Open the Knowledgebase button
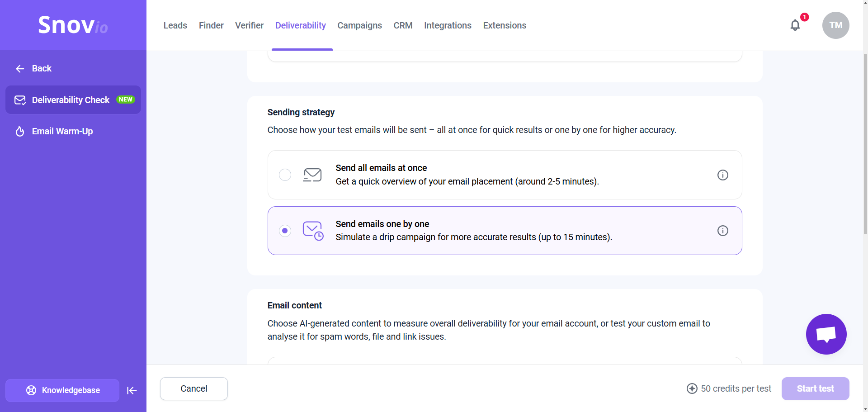 (62, 390)
